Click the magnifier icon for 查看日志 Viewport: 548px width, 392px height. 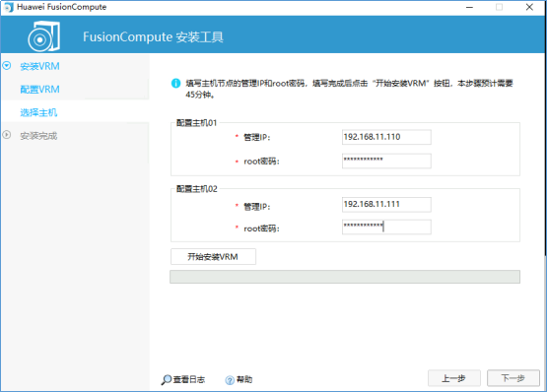[x=166, y=380]
